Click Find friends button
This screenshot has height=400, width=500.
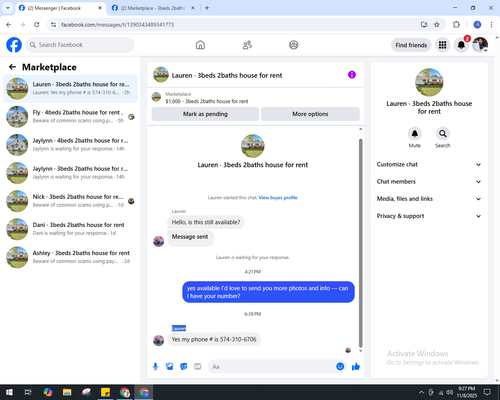411,45
